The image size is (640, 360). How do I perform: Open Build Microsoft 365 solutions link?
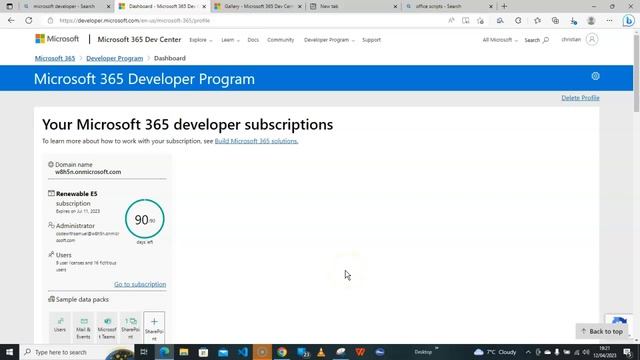coord(256,141)
